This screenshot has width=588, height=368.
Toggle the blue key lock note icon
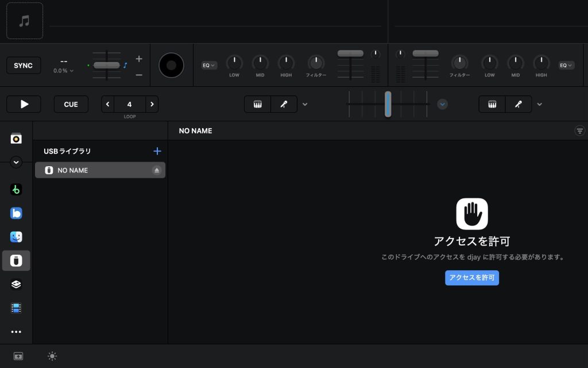(x=125, y=66)
